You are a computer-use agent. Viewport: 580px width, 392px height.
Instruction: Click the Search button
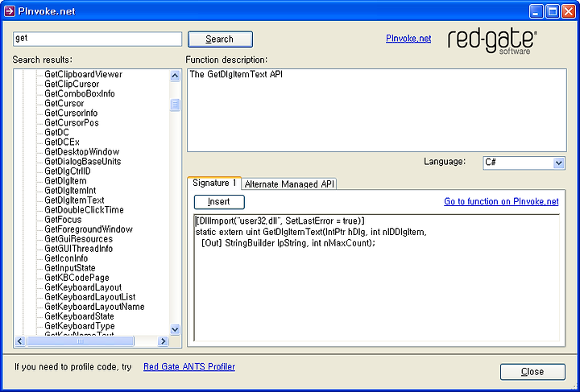(x=220, y=39)
